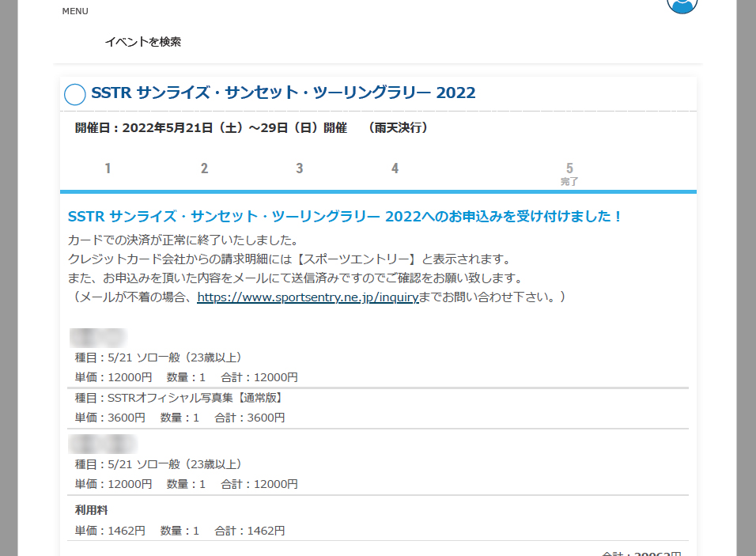Click the application accepted confirmation heading
This screenshot has width=756, height=556.
[x=346, y=216]
